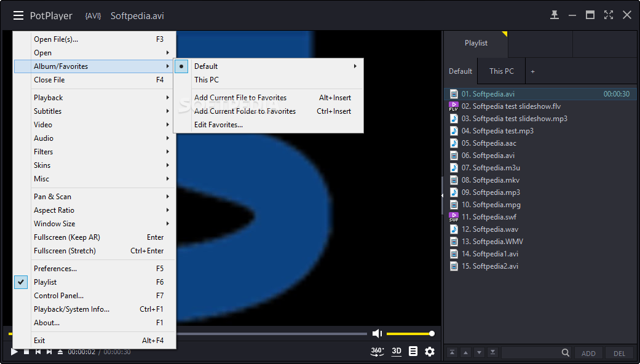This screenshot has width=640, height=364.
Task: Expand the Subtitles submenu
Action: pyautogui.click(x=95, y=111)
